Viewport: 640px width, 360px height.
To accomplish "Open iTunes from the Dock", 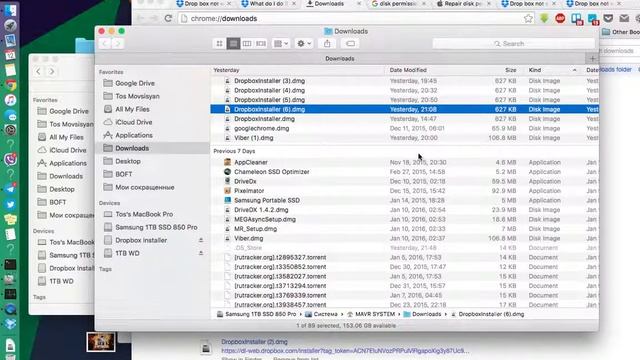I will (x=10, y=100).
